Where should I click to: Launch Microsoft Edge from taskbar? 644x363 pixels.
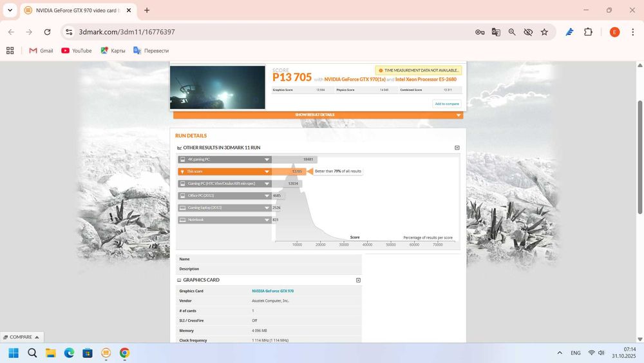click(x=69, y=353)
